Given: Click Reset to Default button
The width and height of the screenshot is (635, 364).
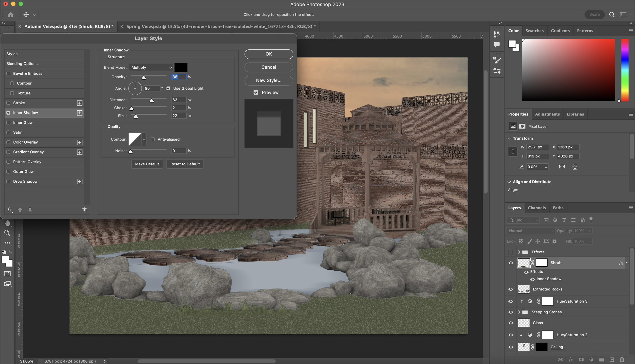Looking at the screenshot, I should (185, 164).
